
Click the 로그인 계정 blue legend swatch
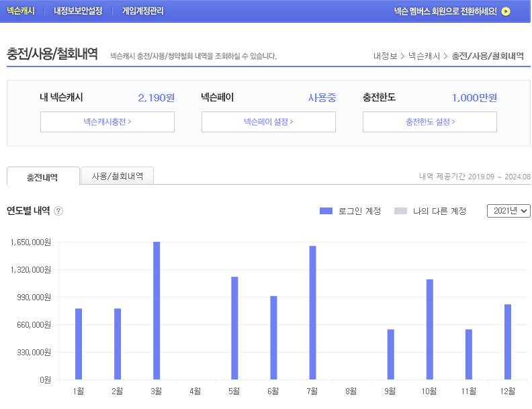[326, 211]
